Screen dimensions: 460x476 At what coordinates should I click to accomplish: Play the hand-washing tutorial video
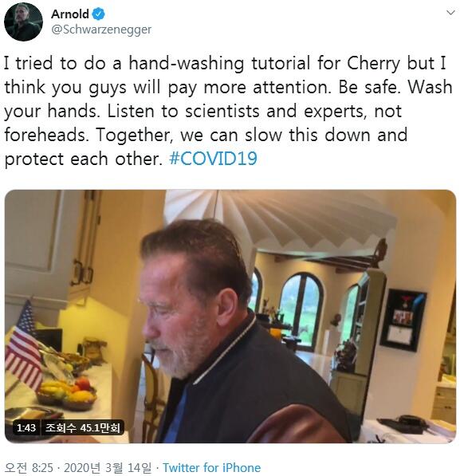[230, 316]
